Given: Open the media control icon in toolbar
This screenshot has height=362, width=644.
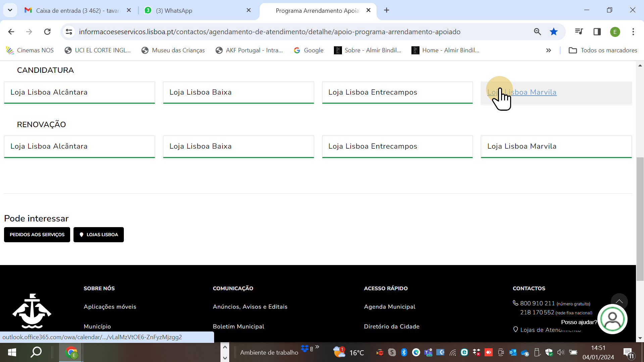Looking at the screenshot, I should click(579, 32).
